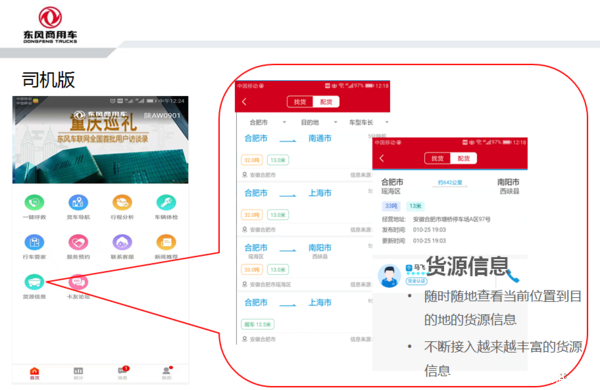Click the 更新时间 update time row
Screen dimensions: 600x390
click(x=414, y=241)
